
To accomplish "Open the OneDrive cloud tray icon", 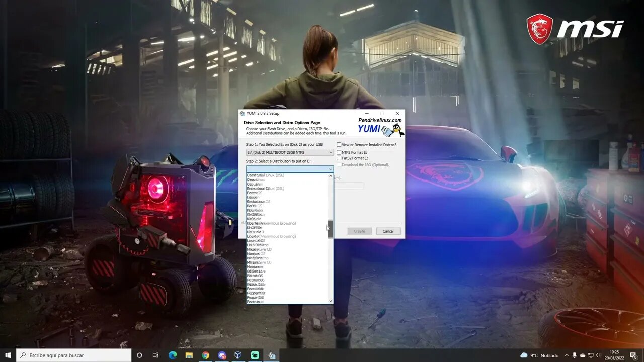I will (x=584, y=355).
